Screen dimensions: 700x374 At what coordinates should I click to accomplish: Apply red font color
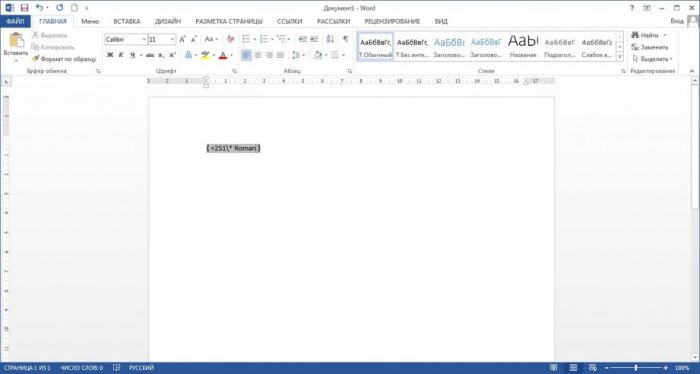coord(223,55)
